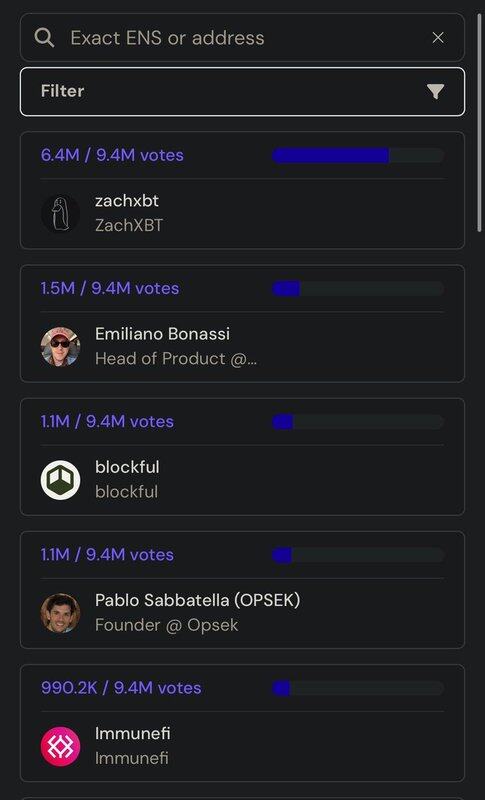Focus the Exact ENS or address field
This screenshot has height=800, width=485.
click(x=242, y=38)
